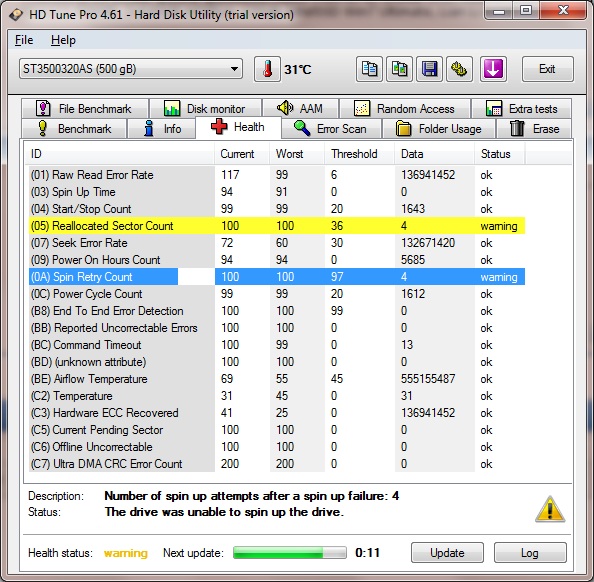Click the Folder Usage folder icon
This screenshot has height=582, width=594.
click(x=403, y=128)
